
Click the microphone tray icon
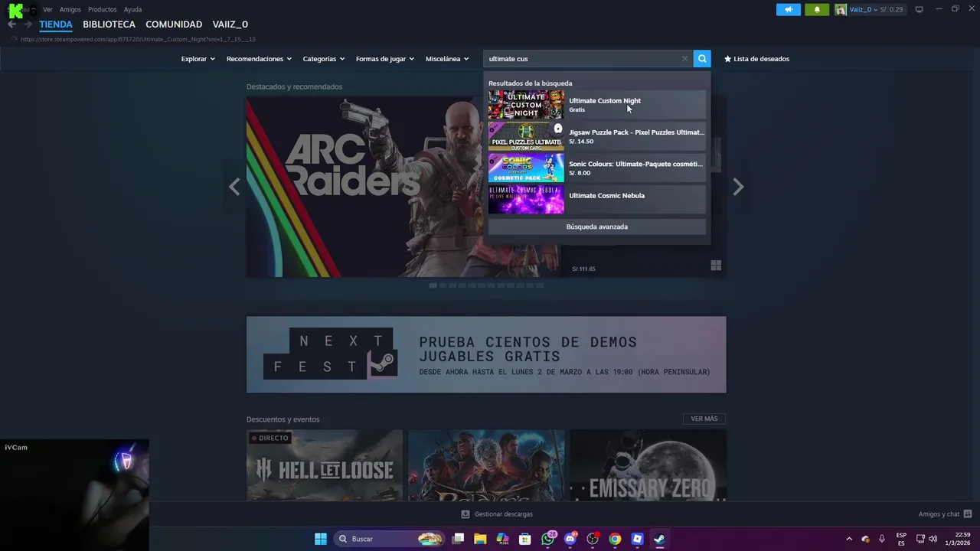(882, 539)
